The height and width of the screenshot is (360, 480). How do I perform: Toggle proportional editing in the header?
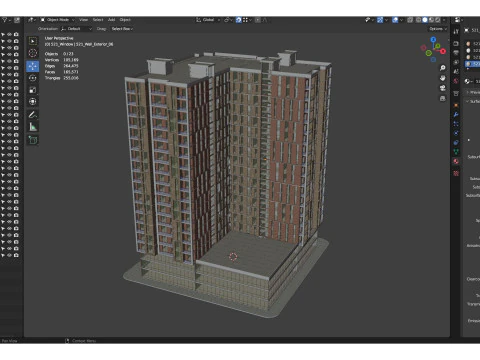258,20
